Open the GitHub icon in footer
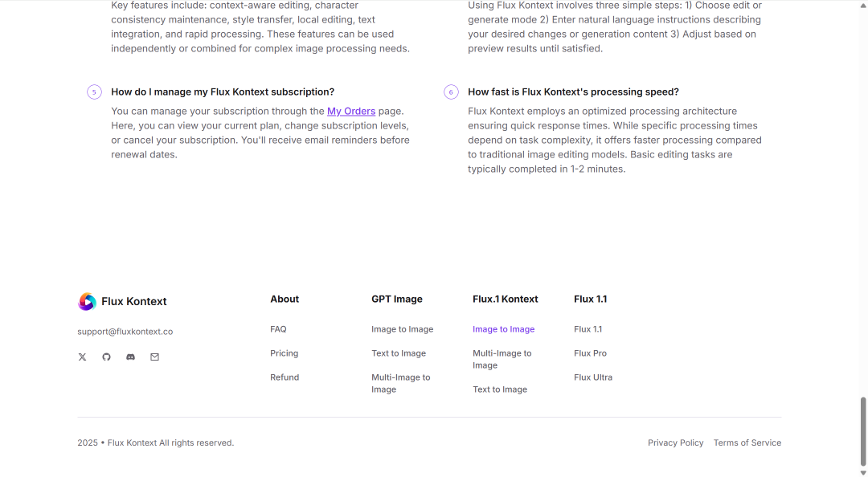868x477 pixels. [x=106, y=357]
